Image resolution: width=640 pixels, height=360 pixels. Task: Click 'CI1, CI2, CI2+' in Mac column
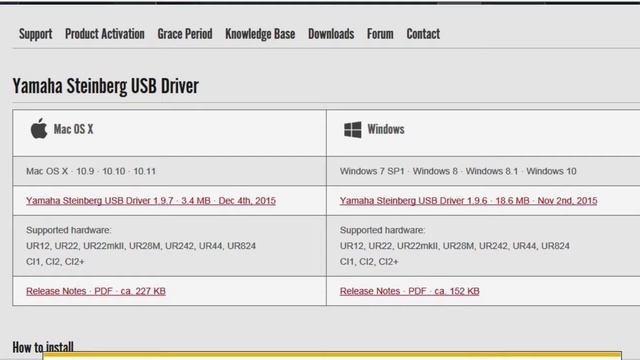(x=55, y=262)
